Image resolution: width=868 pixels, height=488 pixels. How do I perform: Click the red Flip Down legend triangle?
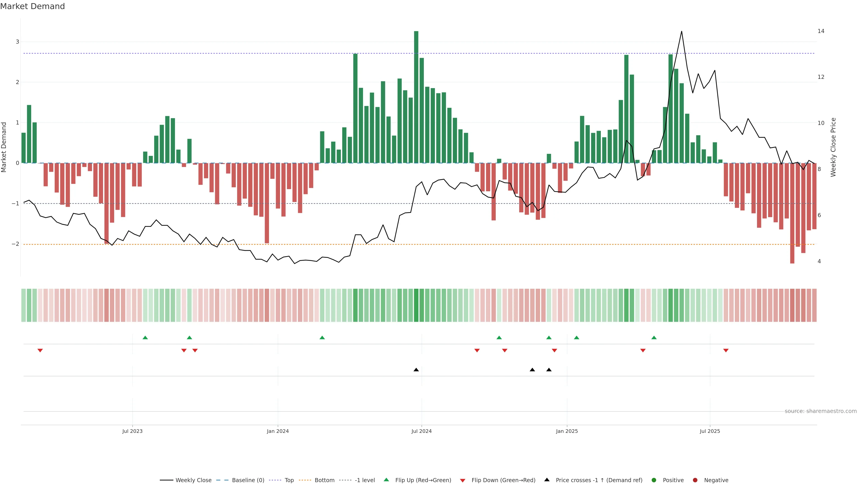(x=463, y=480)
